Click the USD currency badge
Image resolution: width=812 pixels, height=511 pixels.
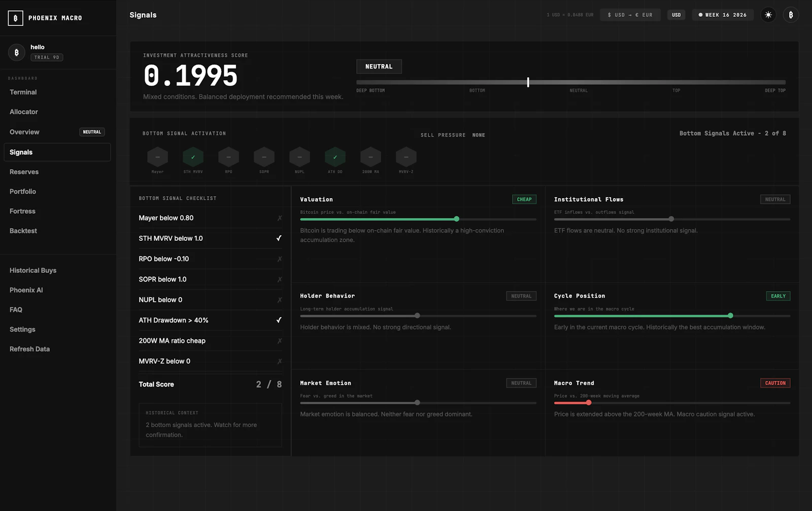[676, 15]
